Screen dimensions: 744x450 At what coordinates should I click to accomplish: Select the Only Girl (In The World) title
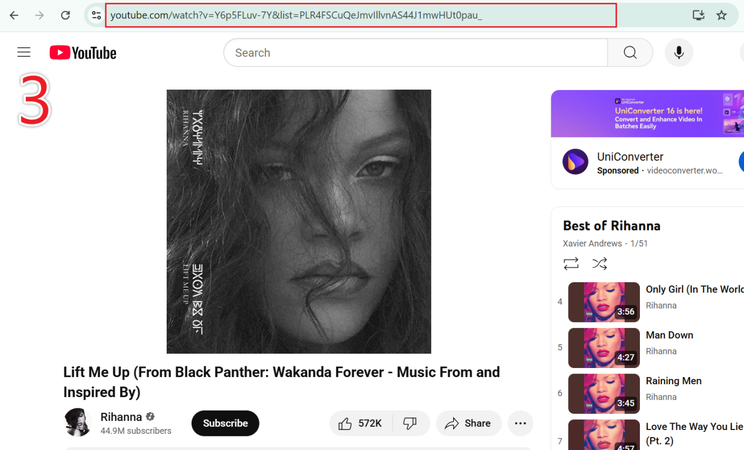695,290
